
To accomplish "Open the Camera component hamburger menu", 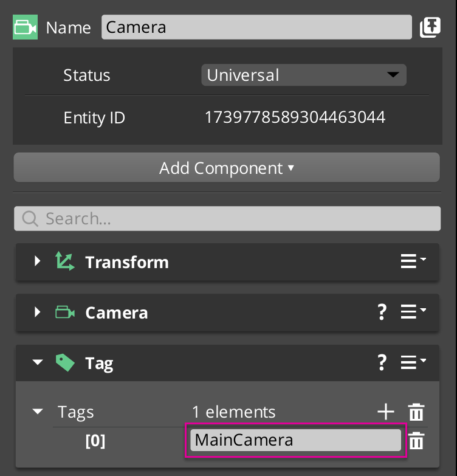I will point(413,312).
